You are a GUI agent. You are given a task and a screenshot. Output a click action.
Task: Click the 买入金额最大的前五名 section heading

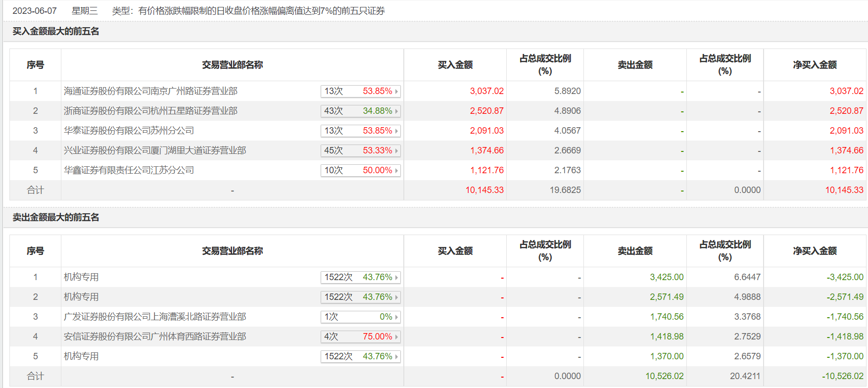(56, 31)
